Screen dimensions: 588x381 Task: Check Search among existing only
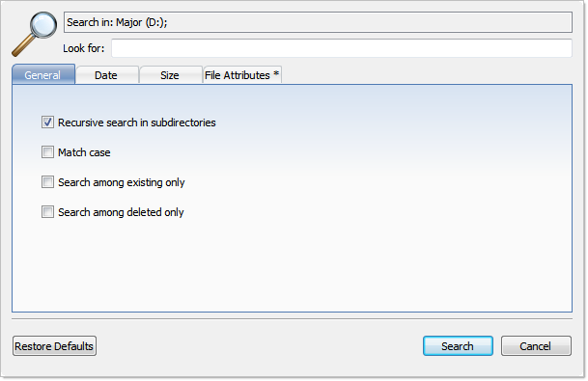pos(47,182)
